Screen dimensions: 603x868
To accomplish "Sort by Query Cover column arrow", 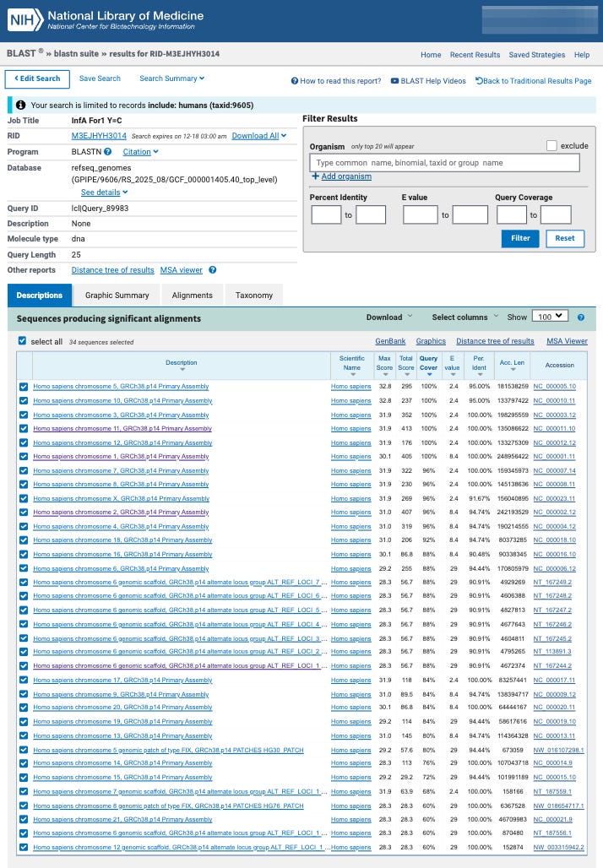I will coord(429,375).
